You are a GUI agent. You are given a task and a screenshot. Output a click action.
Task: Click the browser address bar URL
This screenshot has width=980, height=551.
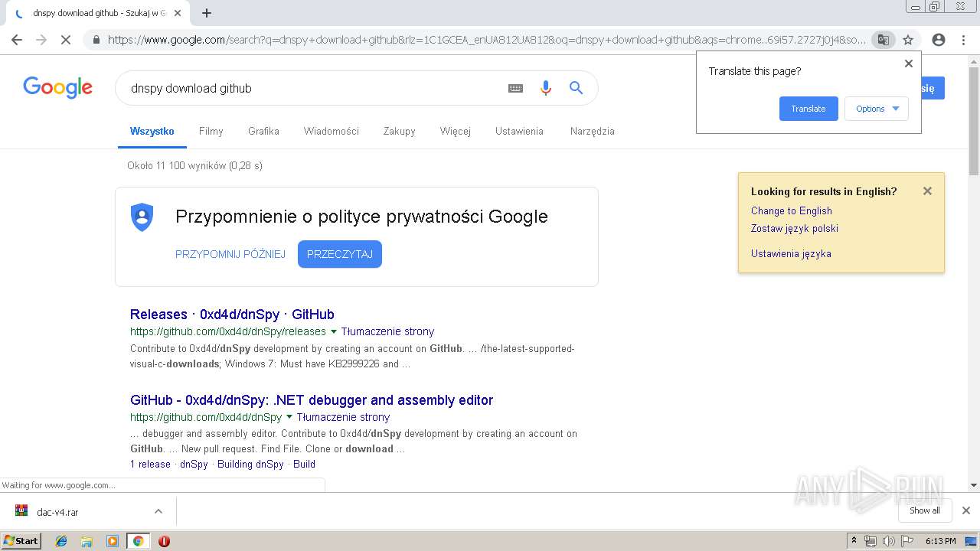point(486,40)
